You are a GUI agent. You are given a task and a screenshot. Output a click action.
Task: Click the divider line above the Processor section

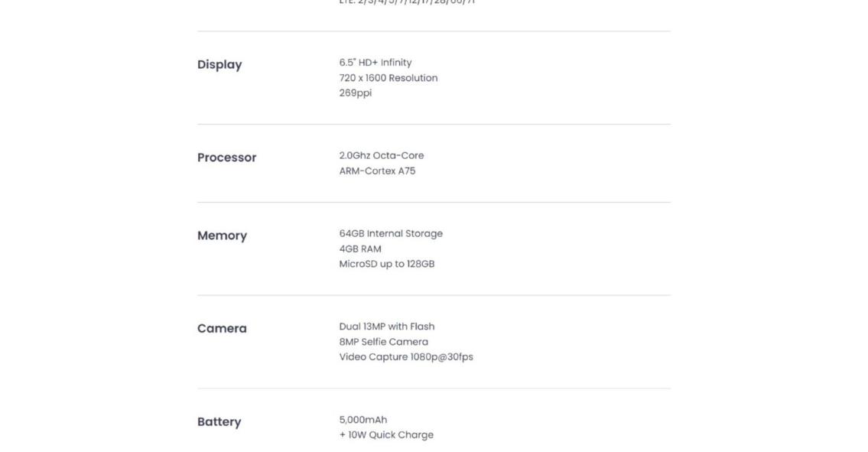434,125
